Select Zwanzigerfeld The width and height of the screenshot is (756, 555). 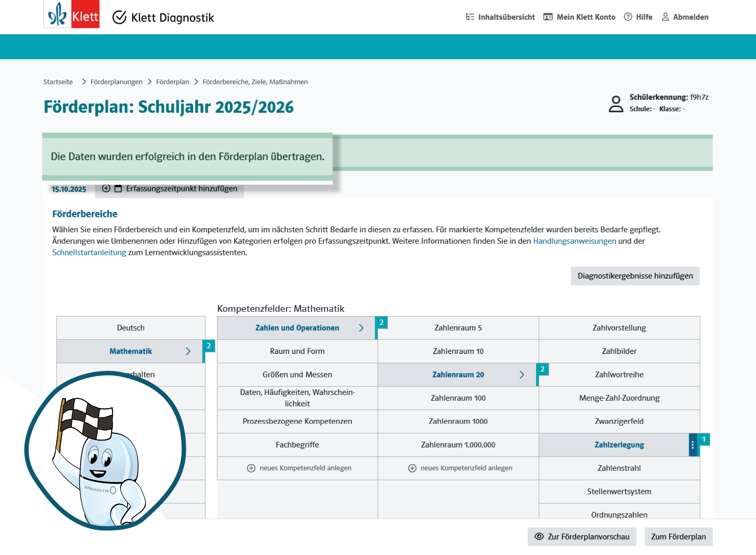point(619,422)
